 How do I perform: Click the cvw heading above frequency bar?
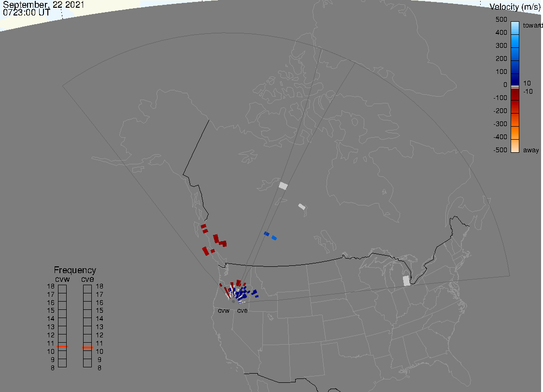pyautogui.click(x=62, y=279)
